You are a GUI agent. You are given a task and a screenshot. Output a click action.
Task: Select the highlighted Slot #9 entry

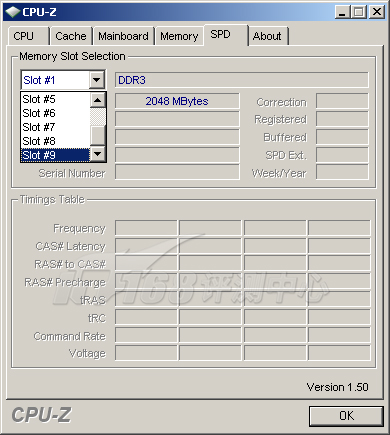55,155
